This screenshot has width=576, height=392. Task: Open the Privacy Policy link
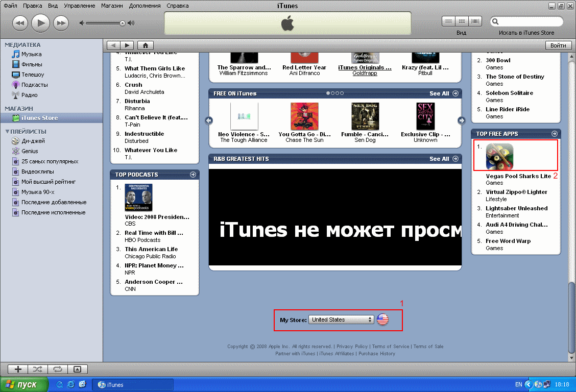click(x=352, y=347)
